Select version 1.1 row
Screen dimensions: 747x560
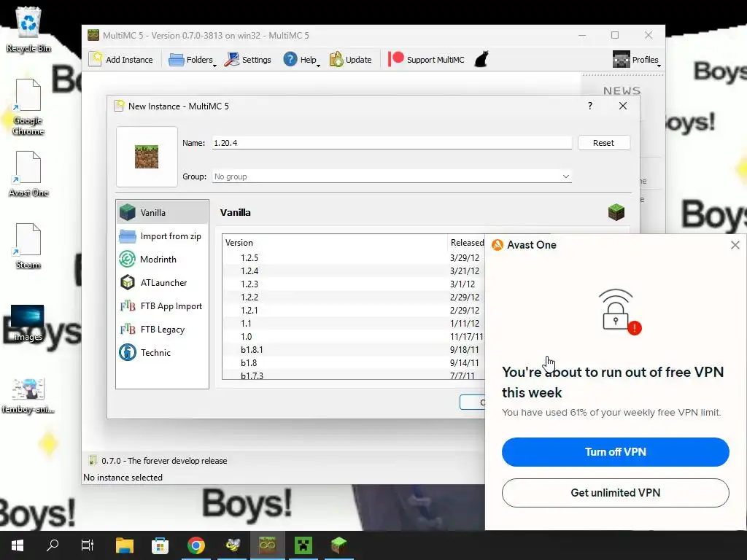coord(354,323)
